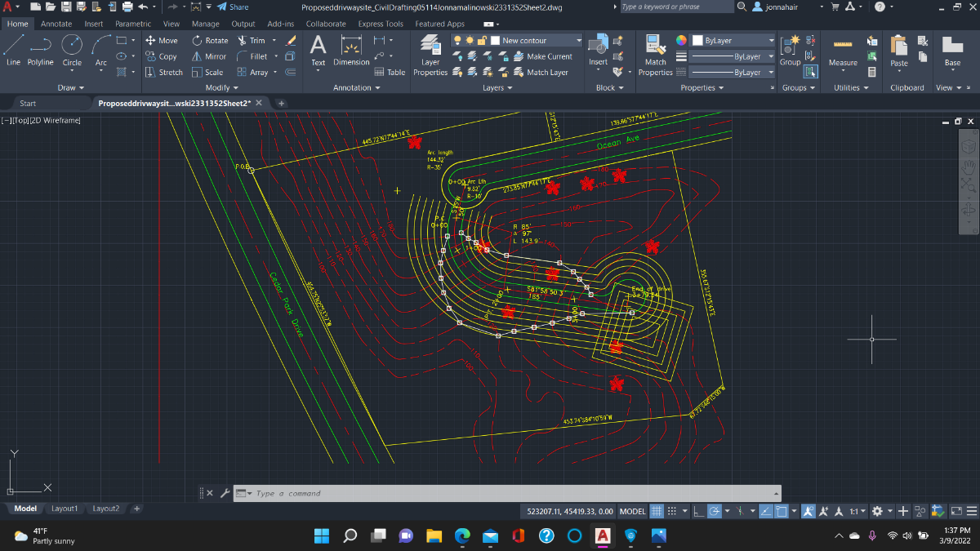Click the Make Current layer button

point(542,56)
